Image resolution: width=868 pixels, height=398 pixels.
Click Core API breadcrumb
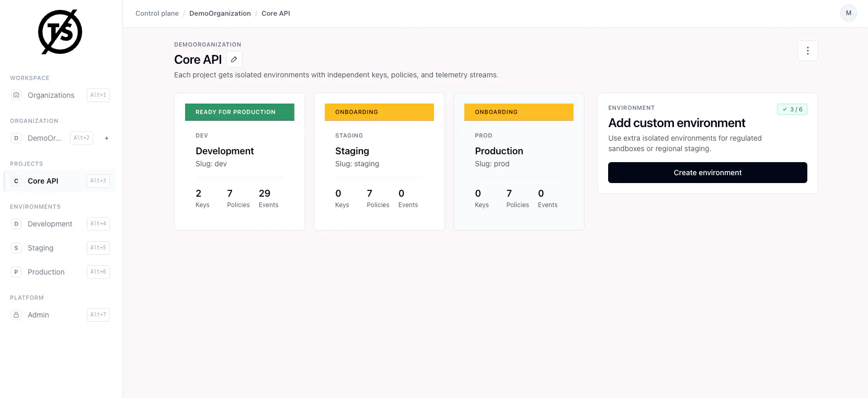[x=276, y=14]
